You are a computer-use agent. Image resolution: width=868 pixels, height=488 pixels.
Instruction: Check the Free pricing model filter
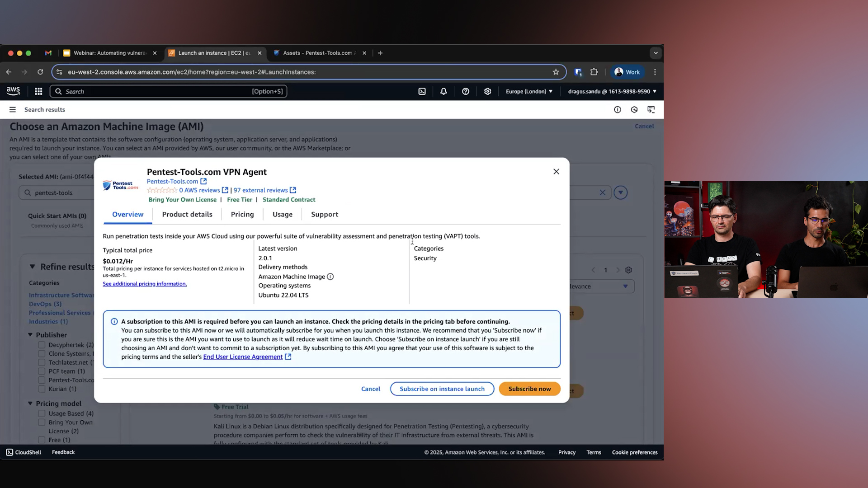click(41, 440)
